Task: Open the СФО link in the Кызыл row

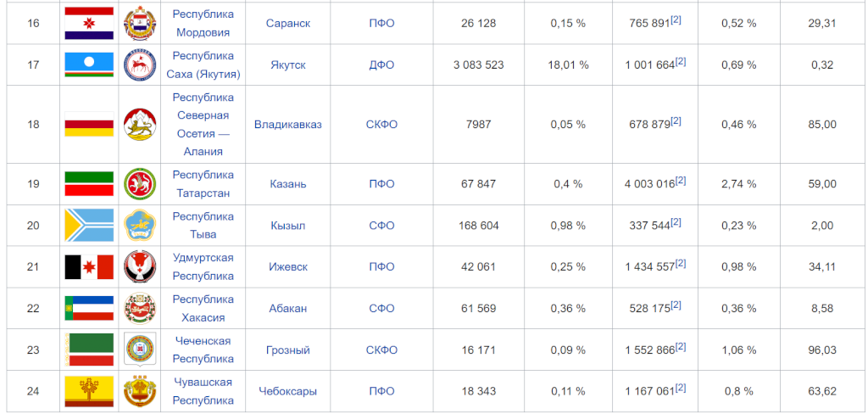Action: [382, 226]
